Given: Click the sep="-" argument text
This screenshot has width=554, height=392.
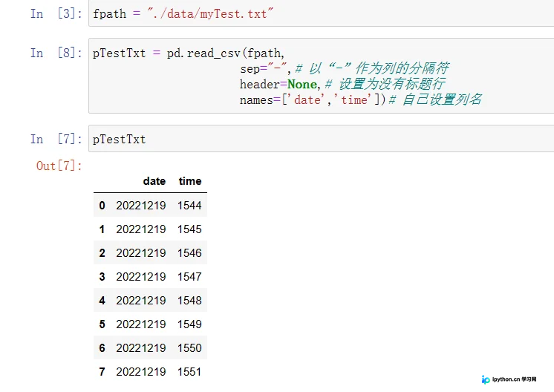Looking at the screenshot, I should pyautogui.click(x=265, y=68).
